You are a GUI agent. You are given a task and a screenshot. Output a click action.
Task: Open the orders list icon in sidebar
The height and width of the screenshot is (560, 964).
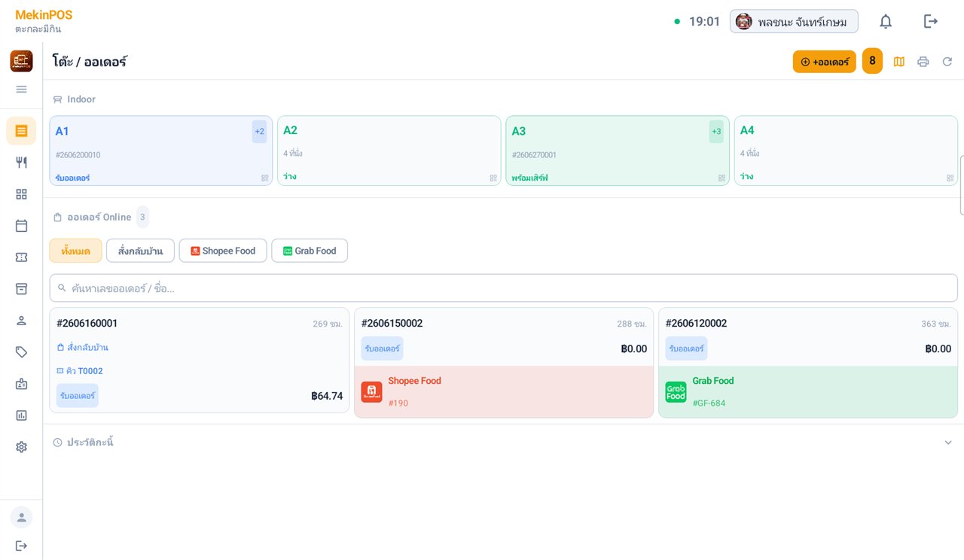21,130
